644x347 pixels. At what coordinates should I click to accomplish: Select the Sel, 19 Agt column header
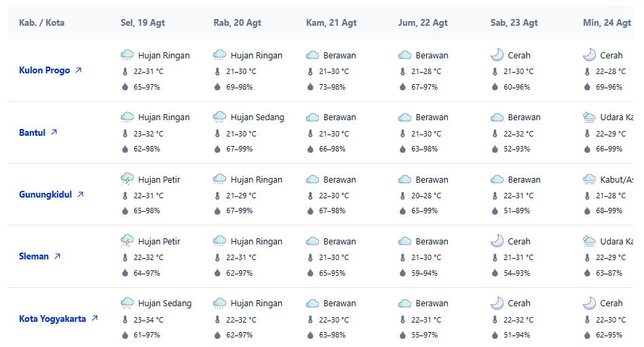point(143,22)
